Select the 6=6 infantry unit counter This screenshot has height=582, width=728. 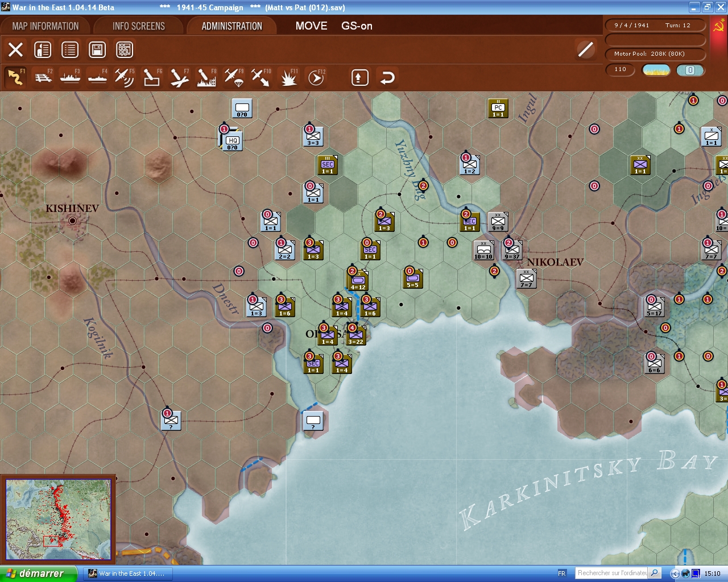pyautogui.click(x=654, y=363)
